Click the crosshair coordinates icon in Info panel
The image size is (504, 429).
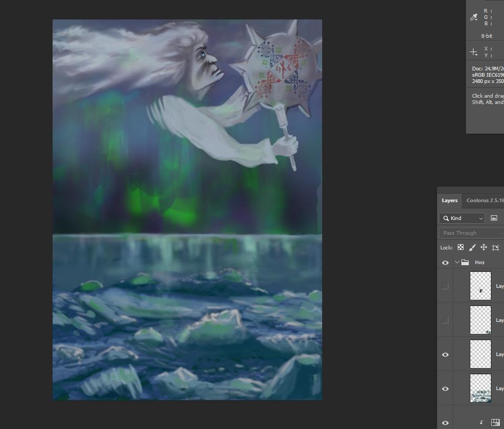click(474, 52)
